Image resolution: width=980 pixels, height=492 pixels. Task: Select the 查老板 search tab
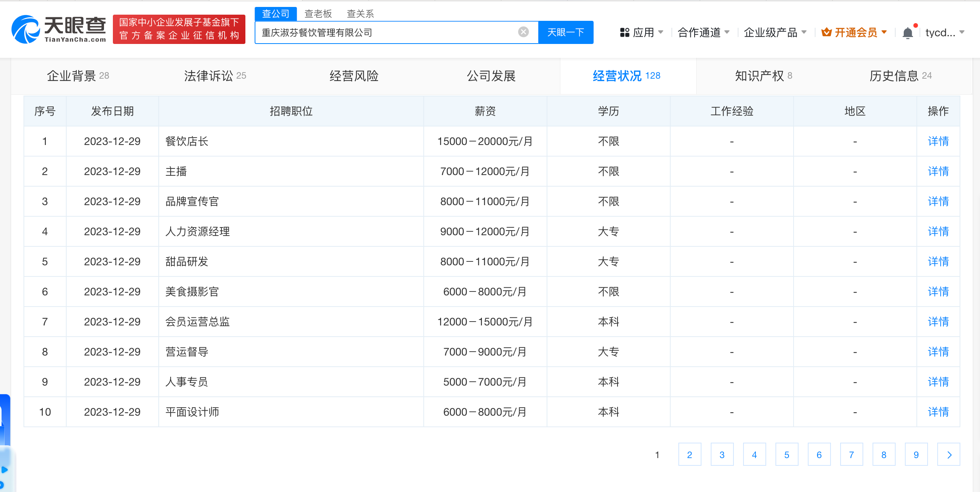pyautogui.click(x=318, y=14)
